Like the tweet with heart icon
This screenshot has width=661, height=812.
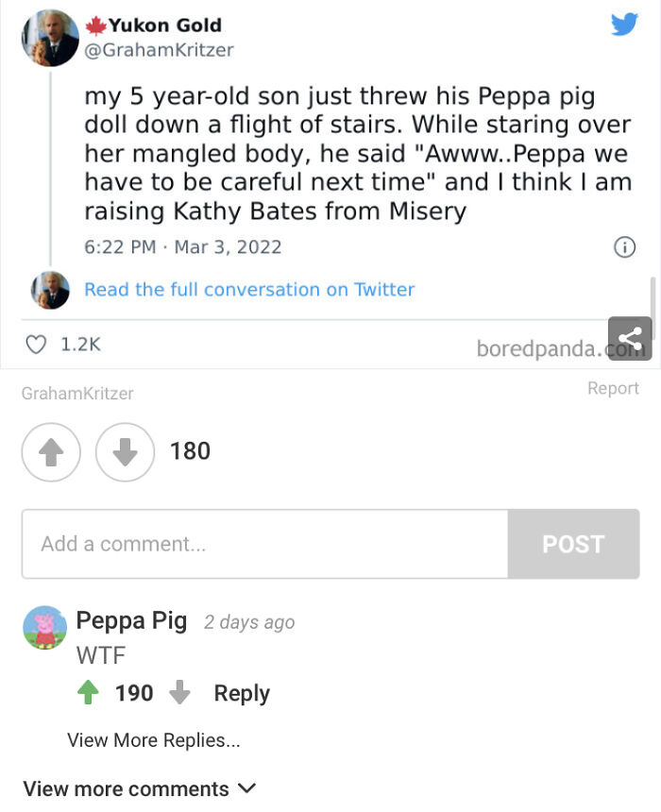click(x=36, y=346)
